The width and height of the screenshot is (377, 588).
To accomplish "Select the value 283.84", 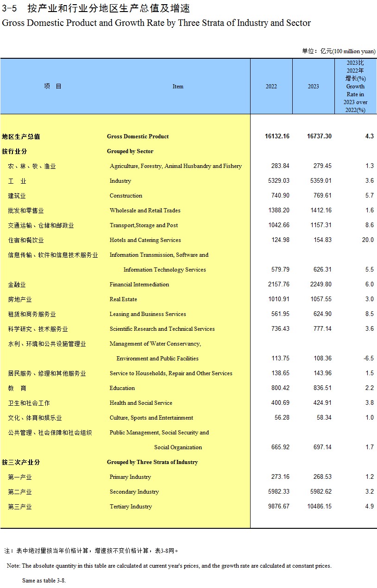I will coord(280,166).
